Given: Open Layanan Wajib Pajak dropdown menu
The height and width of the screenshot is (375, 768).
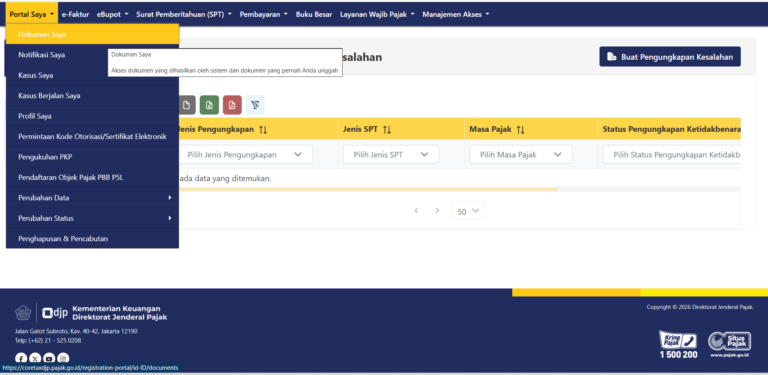Looking at the screenshot, I should pyautogui.click(x=377, y=14).
